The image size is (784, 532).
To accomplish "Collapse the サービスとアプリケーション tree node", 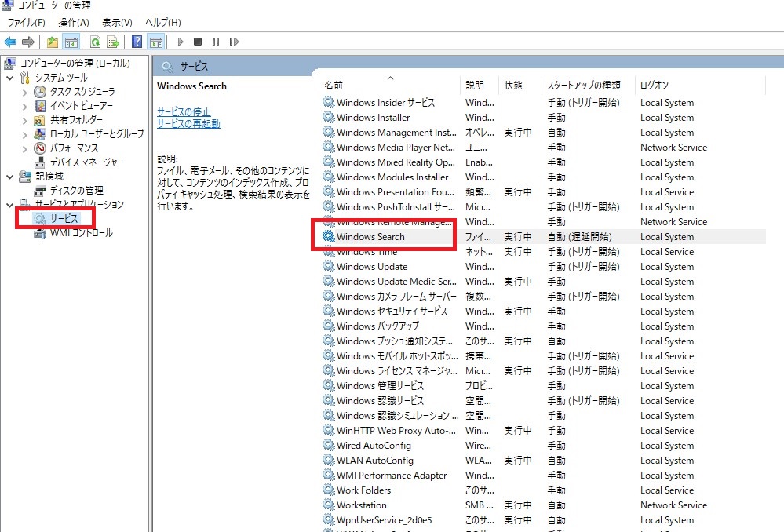I will coord(10,205).
